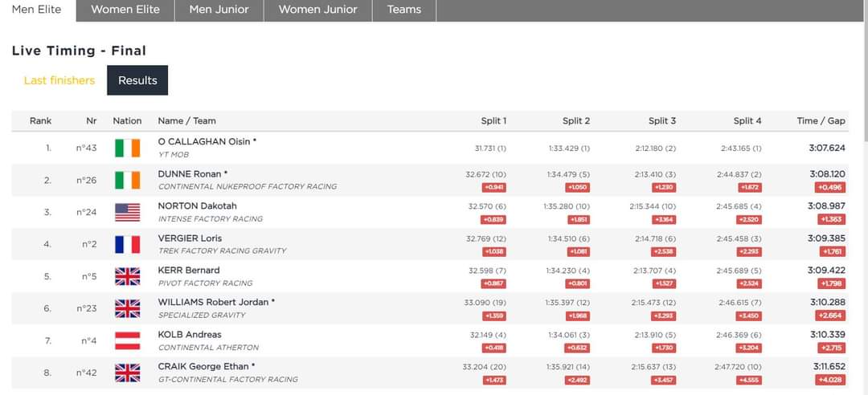Image resolution: width=868 pixels, height=395 pixels.
Task: Click the Austria flag for Kolb Andreas
Action: 127,340
